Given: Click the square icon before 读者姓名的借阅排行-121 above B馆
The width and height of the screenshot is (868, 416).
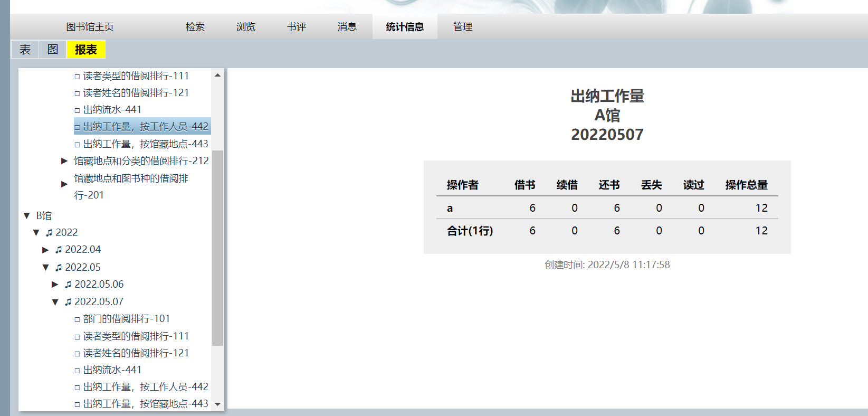Looking at the screenshot, I should tap(78, 93).
